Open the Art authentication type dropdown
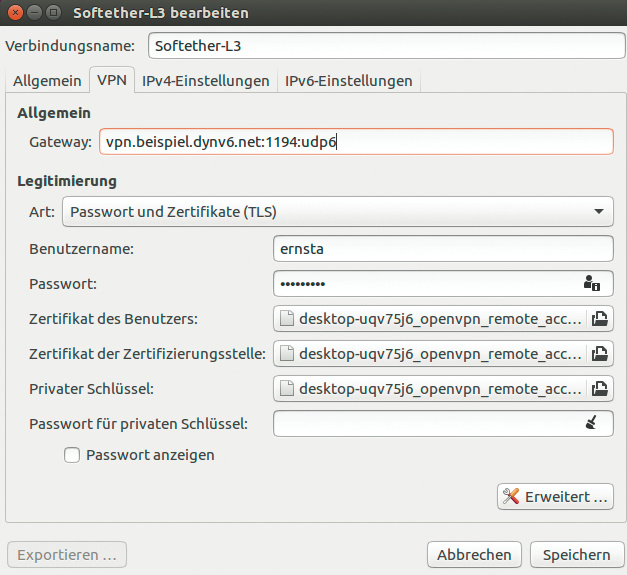Viewport: 627px width, 575px height. tap(337, 212)
